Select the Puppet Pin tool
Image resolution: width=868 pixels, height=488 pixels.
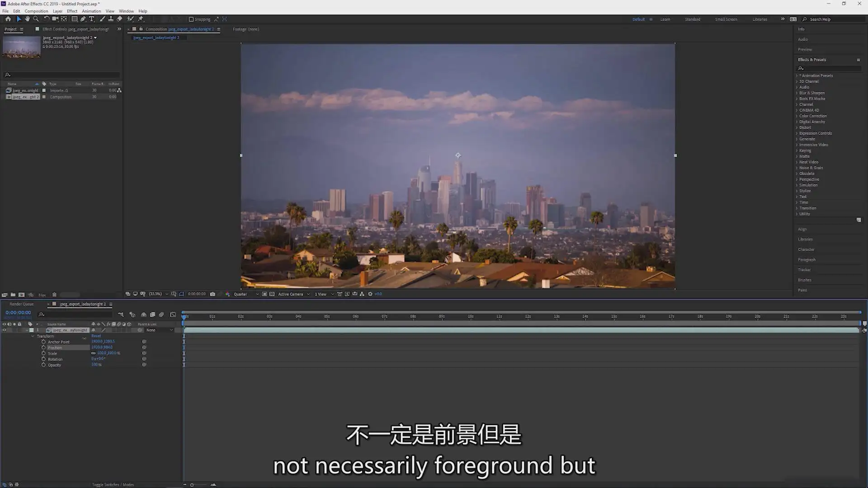tap(141, 19)
